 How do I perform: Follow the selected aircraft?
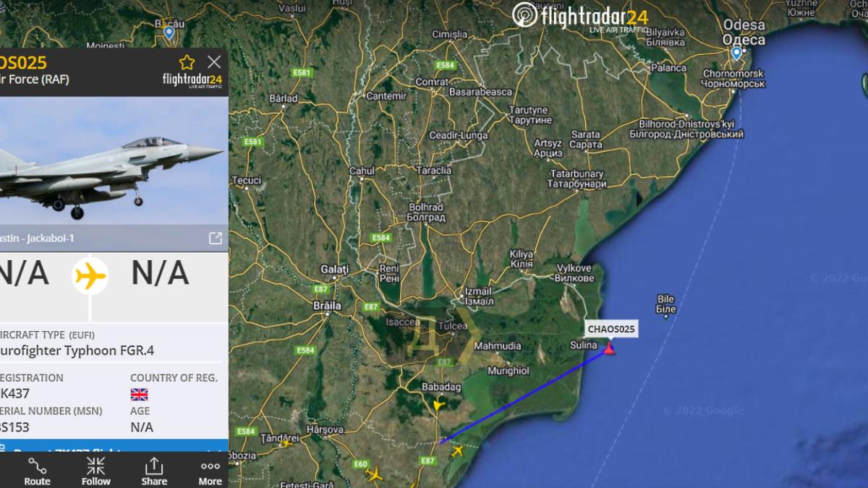tap(95, 471)
